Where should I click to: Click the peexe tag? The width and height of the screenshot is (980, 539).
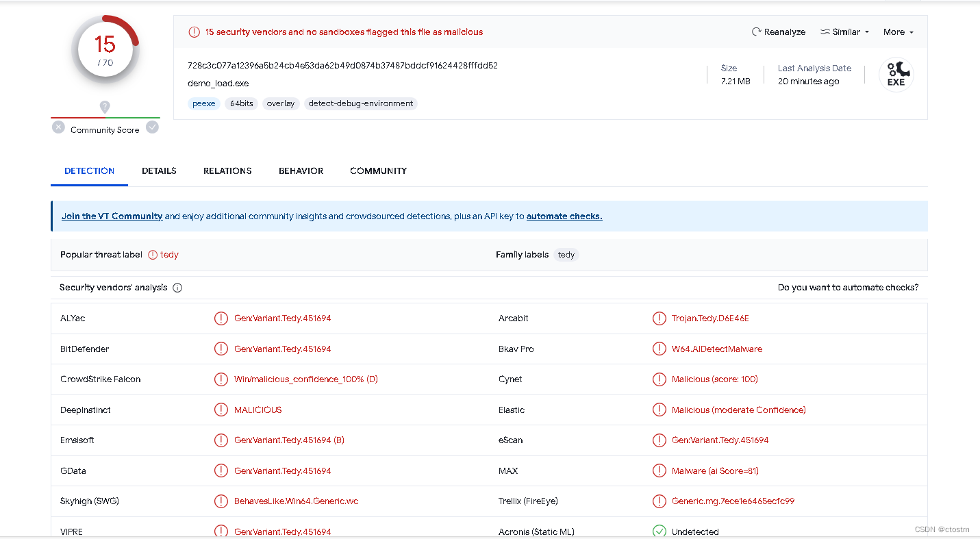[204, 104]
